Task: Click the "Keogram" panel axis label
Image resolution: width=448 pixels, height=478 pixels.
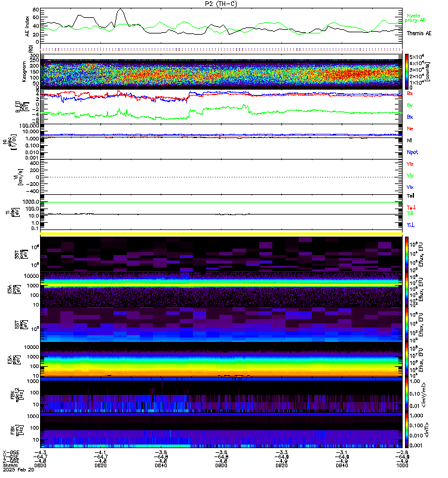Action: pyautogui.click(x=24, y=72)
